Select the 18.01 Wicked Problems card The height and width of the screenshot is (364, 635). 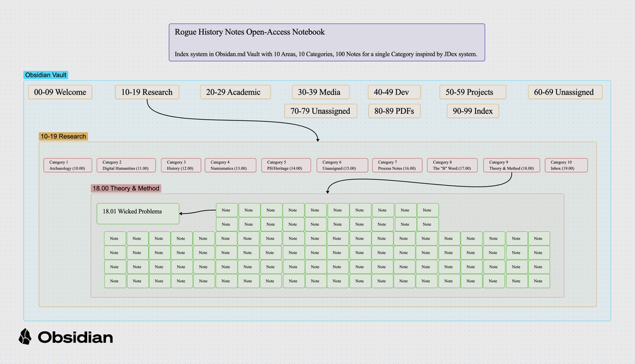click(138, 214)
